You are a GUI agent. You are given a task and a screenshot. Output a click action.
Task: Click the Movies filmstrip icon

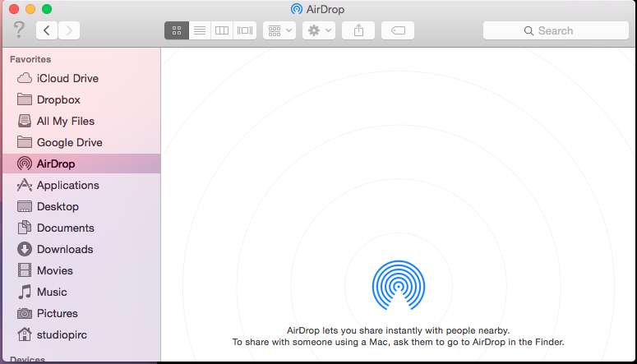(25, 270)
